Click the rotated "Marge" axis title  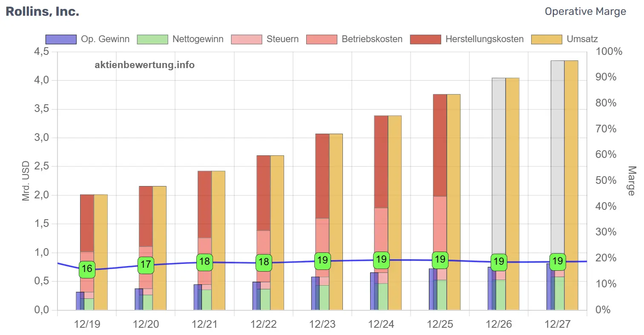click(632, 181)
